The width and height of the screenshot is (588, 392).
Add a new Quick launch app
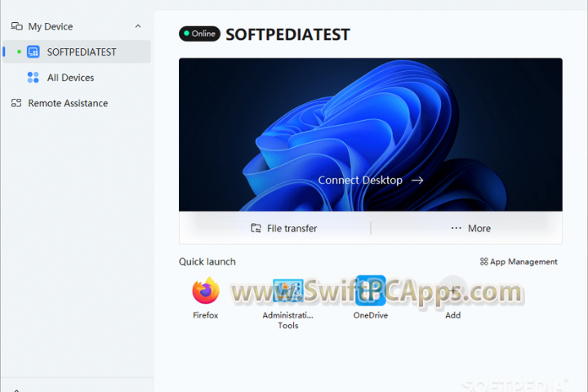click(453, 291)
